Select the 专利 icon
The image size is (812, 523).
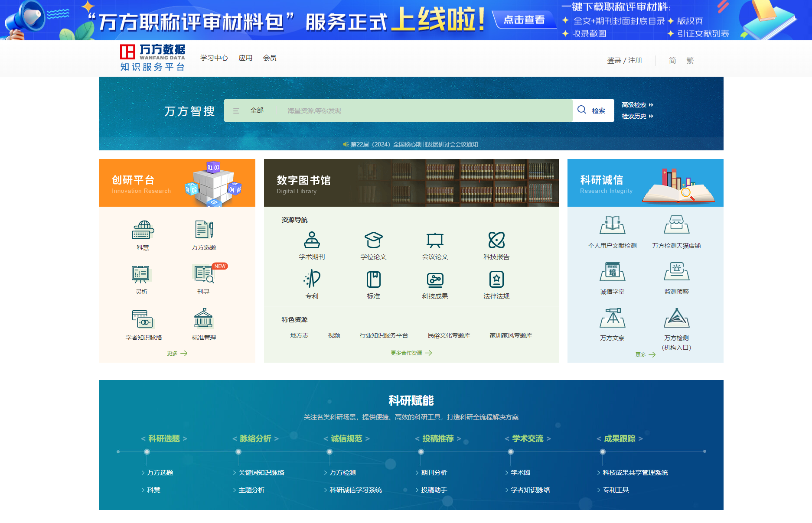point(312,279)
